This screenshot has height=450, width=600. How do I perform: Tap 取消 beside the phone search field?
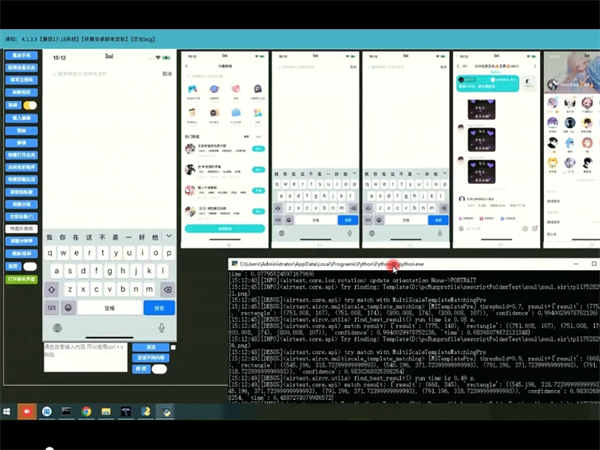pyautogui.click(x=167, y=73)
